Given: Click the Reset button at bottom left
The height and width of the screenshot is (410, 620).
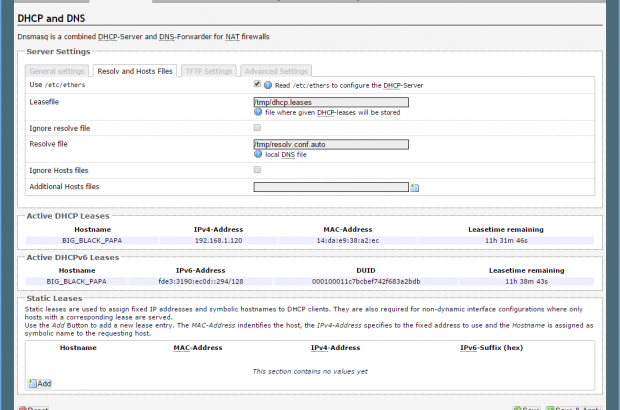Looking at the screenshot, I should coord(35,408).
